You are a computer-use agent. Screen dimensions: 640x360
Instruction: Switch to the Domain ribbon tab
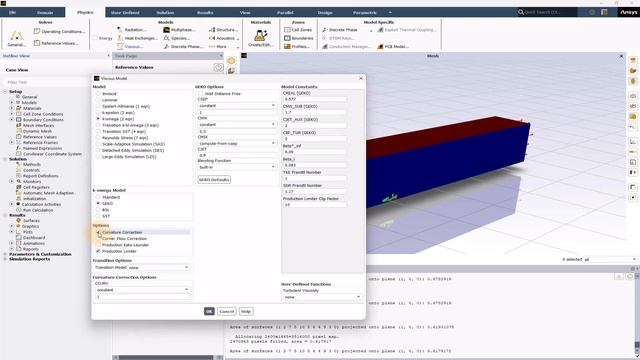[45, 12]
